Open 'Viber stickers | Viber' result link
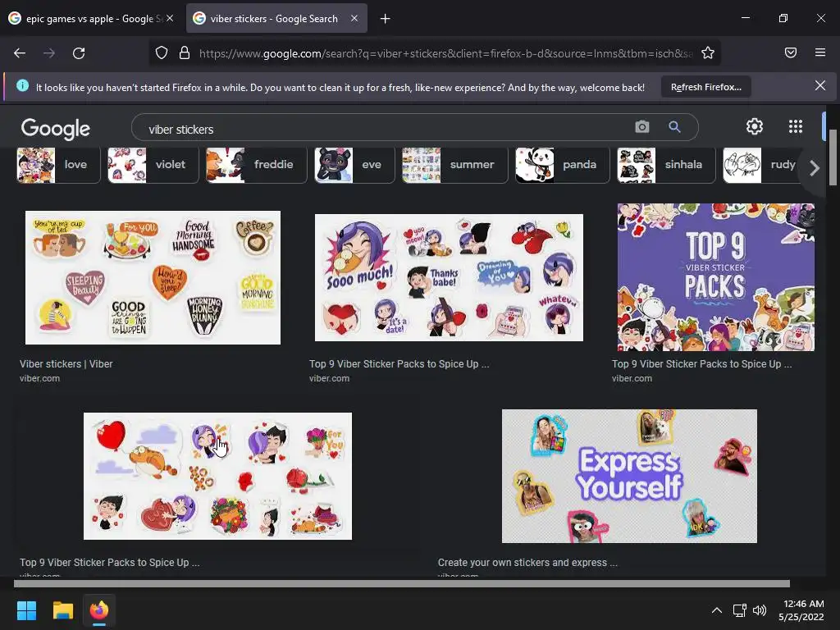840x630 pixels. click(x=66, y=363)
